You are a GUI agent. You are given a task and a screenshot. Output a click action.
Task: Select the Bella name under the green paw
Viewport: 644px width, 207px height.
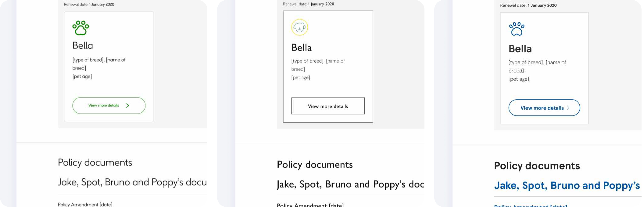pyautogui.click(x=83, y=46)
